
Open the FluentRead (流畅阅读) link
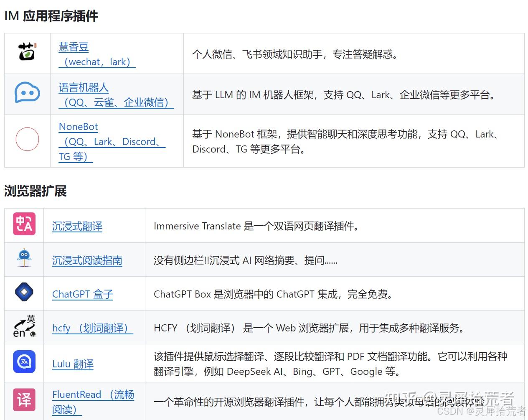[x=93, y=402]
